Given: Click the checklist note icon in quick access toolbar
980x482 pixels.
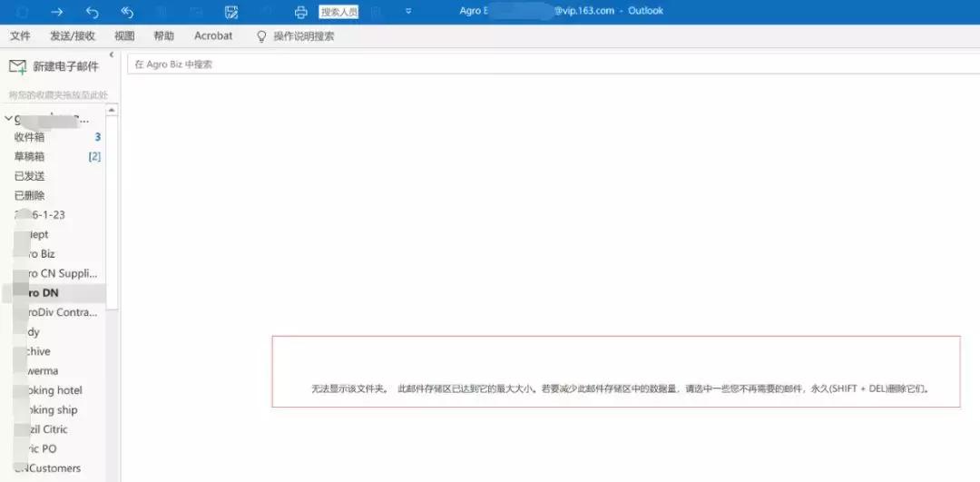Looking at the screenshot, I should point(231,12).
